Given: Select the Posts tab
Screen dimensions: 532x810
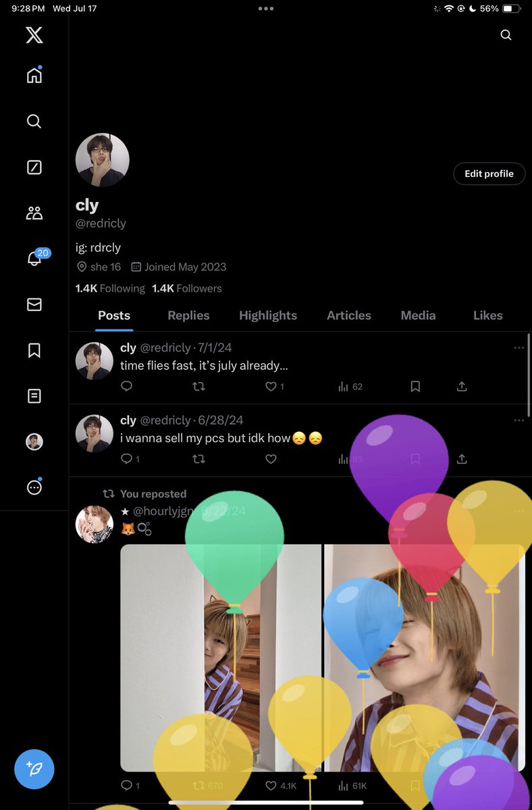Looking at the screenshot, I should 114,315.
